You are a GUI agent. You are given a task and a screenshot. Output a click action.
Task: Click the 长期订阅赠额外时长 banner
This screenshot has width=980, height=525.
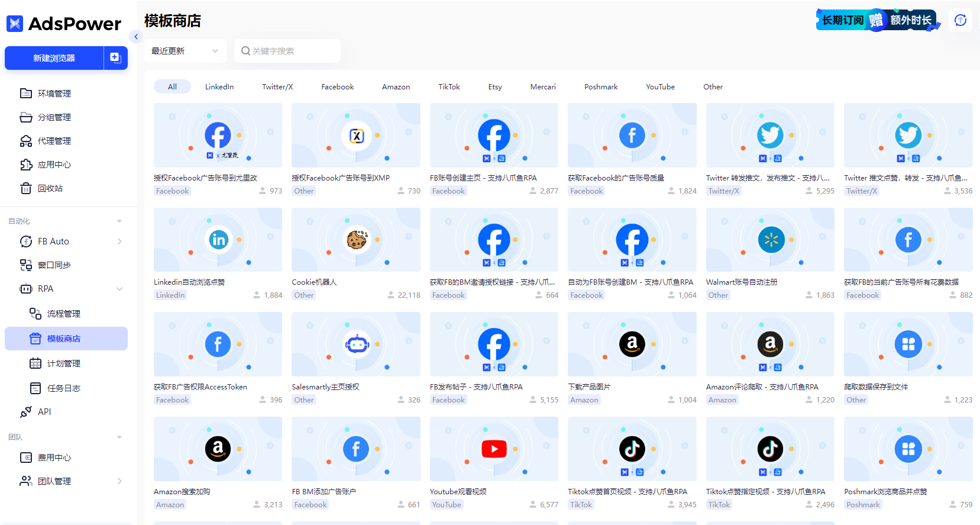(x=878, y=20)
